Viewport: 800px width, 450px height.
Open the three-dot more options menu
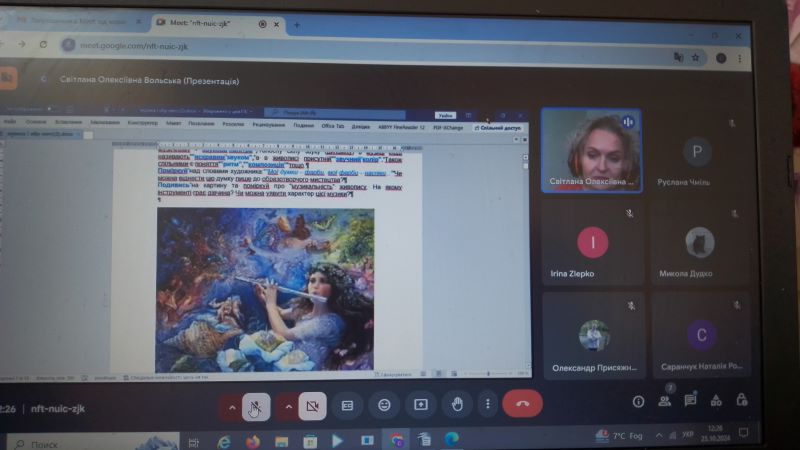488,404
